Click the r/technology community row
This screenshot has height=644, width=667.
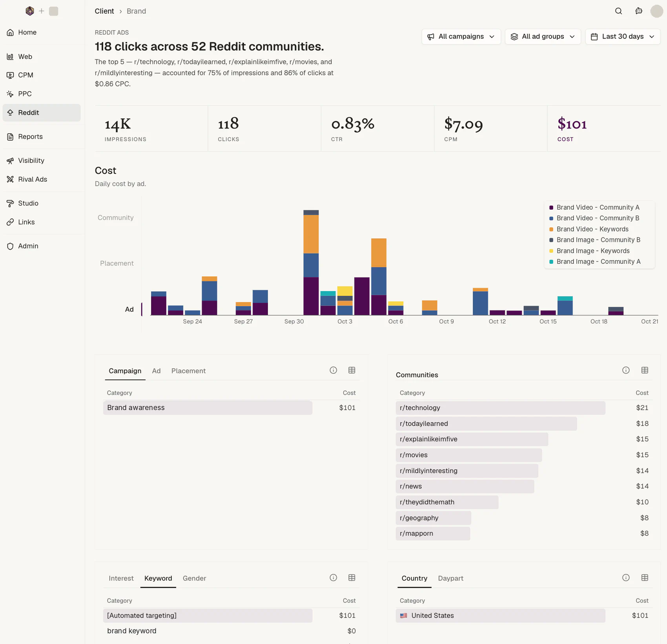(x=524, y=408)
